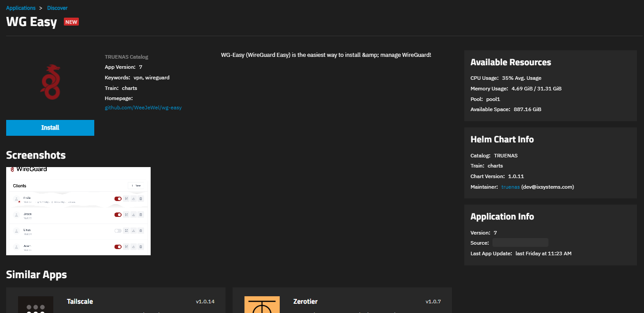Click Available Space 887.16 GiB row
Viewport: 644px width, 313px height.
(x=506, y=109)
